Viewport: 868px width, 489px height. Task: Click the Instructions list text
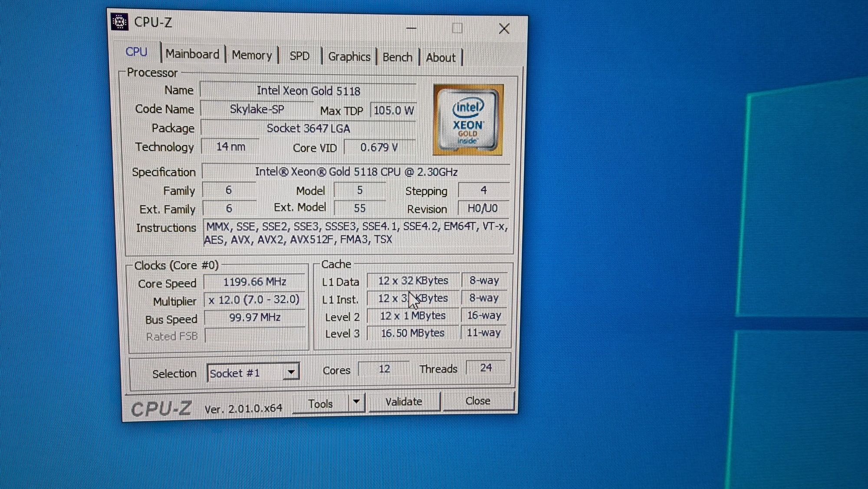click(357, 233)
